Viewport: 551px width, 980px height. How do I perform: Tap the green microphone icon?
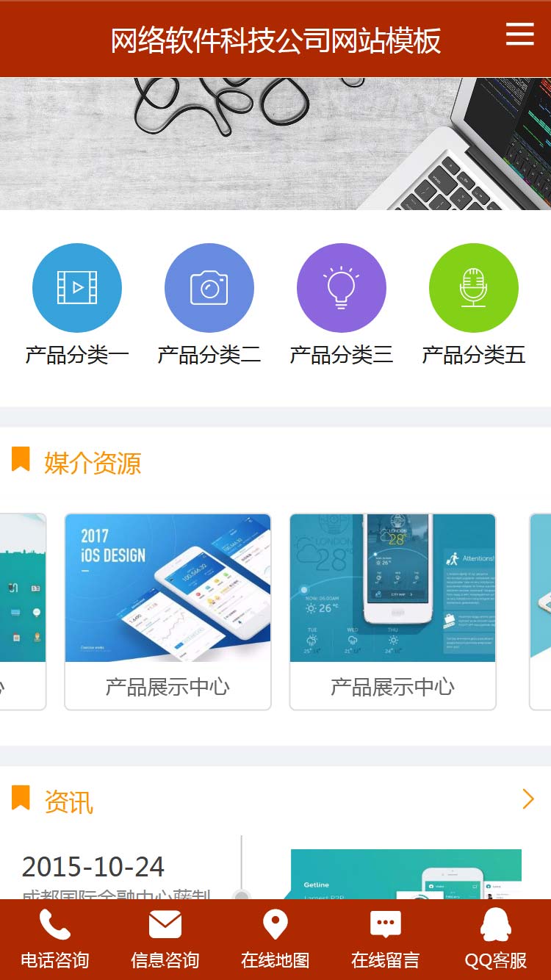tap(474, 288)
